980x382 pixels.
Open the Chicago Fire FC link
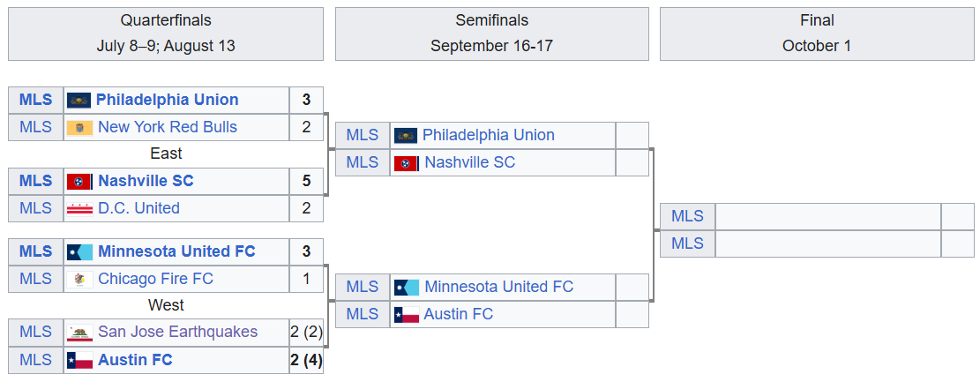pyautogui.click(x=155, y=279)
